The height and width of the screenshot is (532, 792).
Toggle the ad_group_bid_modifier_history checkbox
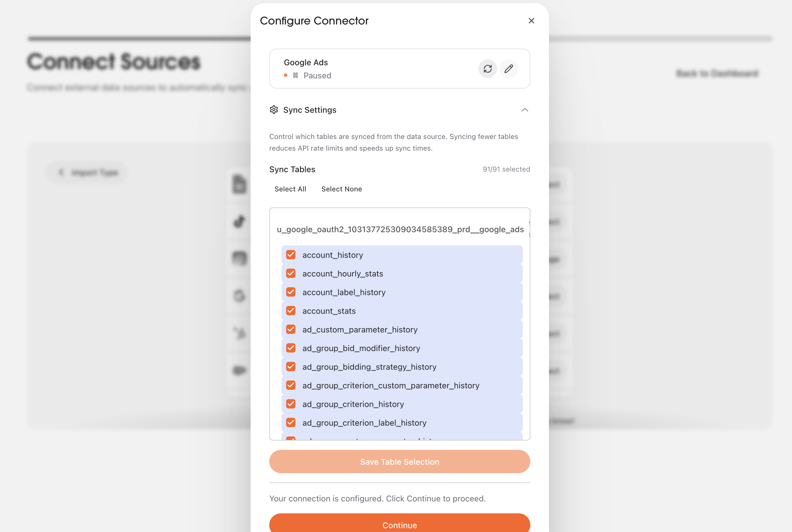(x=291, y=348)
